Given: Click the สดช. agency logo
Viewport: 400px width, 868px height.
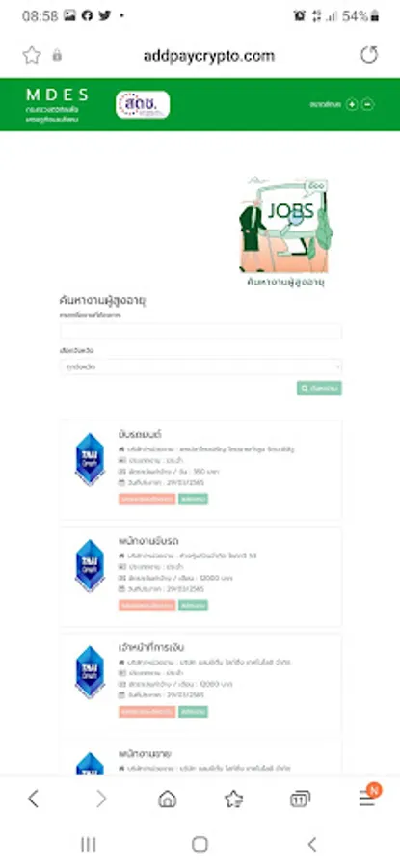Looking at the screenshot, I should [x=143, y=104].
